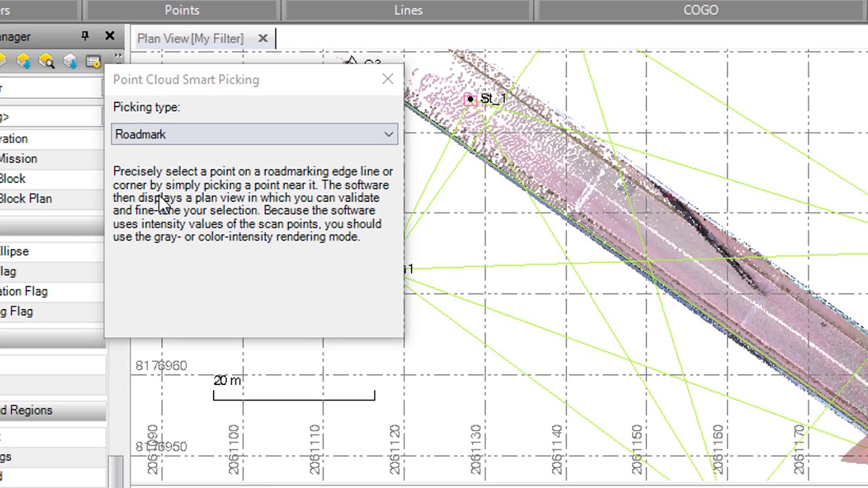Pin the manager side panel

point(85,37)
